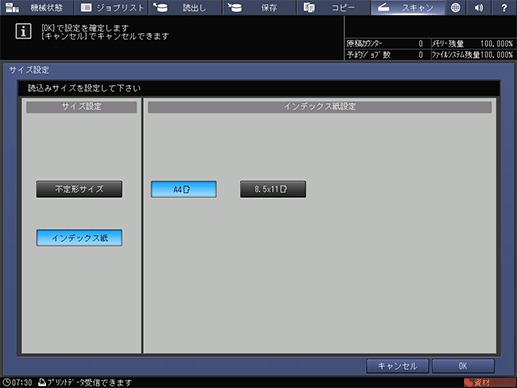517x388 pixels.
Task: Click the インデックス紙設定 panel header
Action: click(x=320, y=107)
